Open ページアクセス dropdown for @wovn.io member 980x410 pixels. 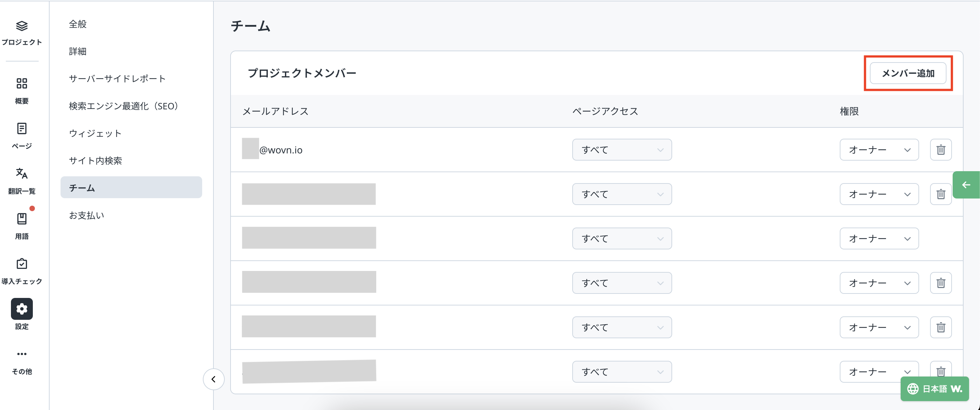(622, 150)
